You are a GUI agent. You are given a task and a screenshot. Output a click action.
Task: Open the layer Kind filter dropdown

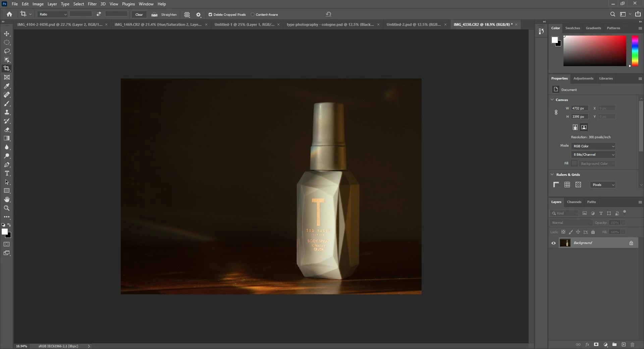point(565,213)
